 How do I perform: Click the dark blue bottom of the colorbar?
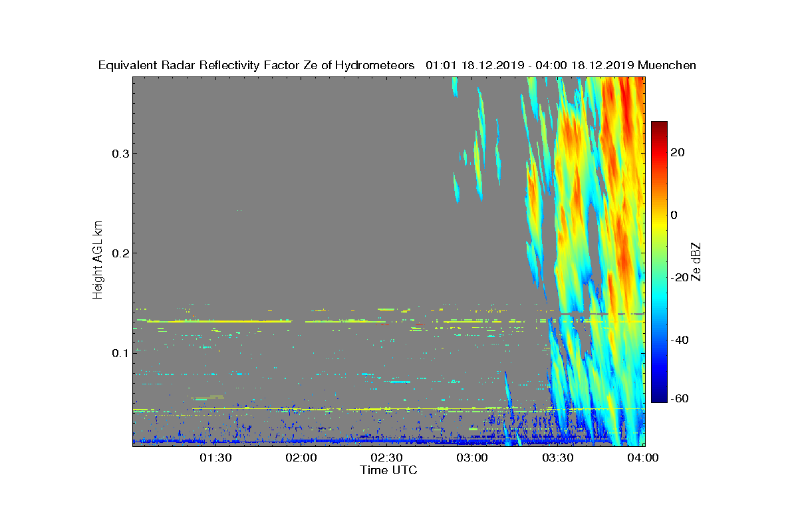659,398
